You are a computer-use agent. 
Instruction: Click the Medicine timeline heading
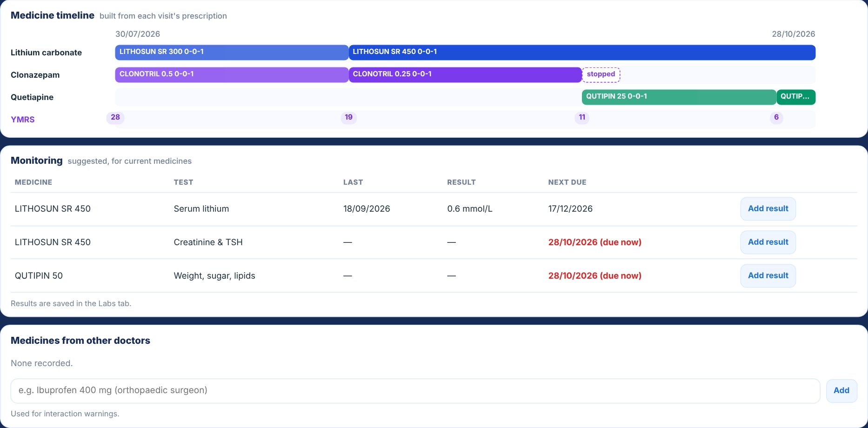pos(53,15)
